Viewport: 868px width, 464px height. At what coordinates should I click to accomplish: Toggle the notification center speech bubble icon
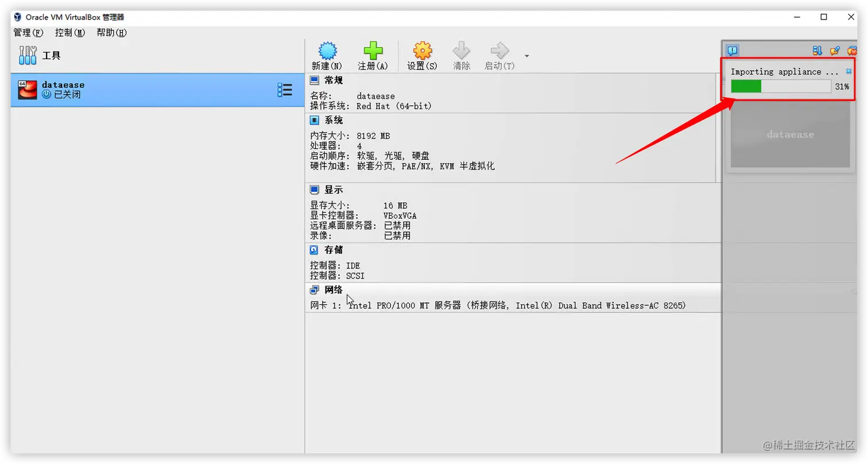tap(733, 51)
